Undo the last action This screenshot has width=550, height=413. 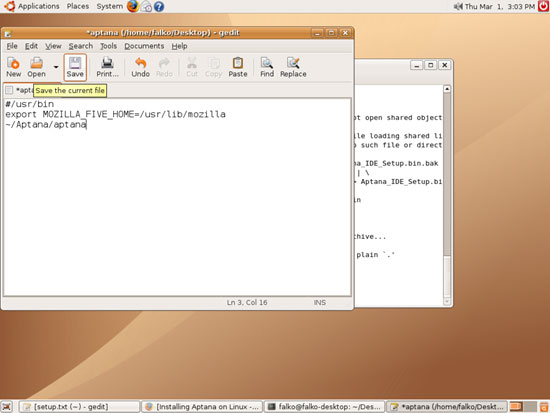(140, 67)
